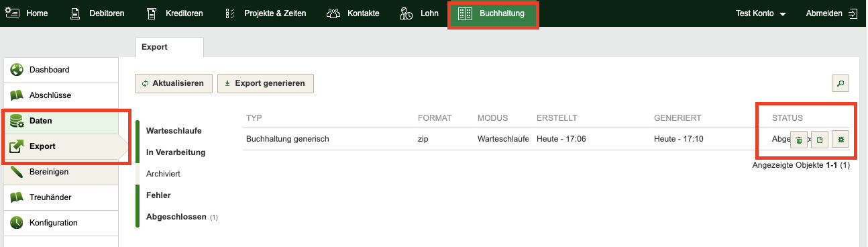
Task: Open Konfiguration in the sidebar
Action: tap(61, 223)
